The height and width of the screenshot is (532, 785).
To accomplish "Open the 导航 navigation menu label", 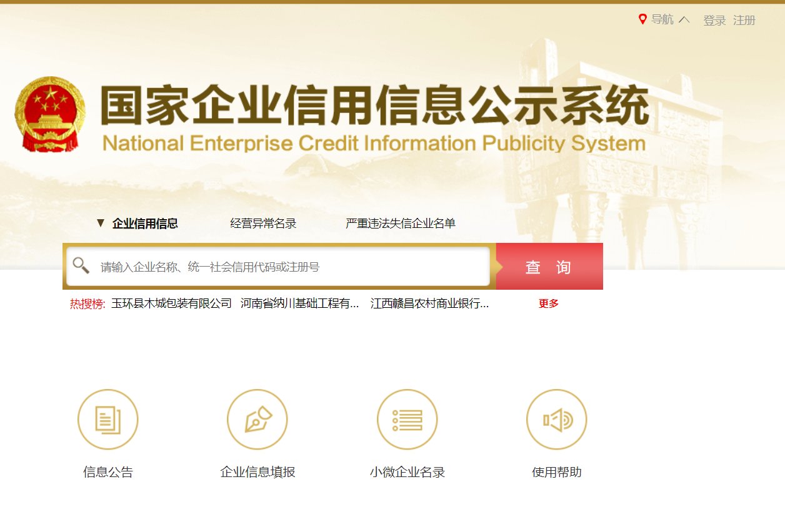I will (x=662, y=19).
